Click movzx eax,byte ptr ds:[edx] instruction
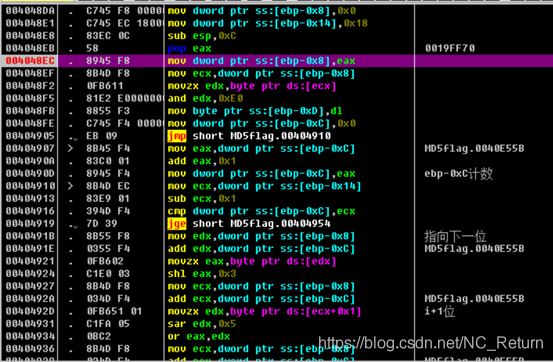 tap(252, 261)
